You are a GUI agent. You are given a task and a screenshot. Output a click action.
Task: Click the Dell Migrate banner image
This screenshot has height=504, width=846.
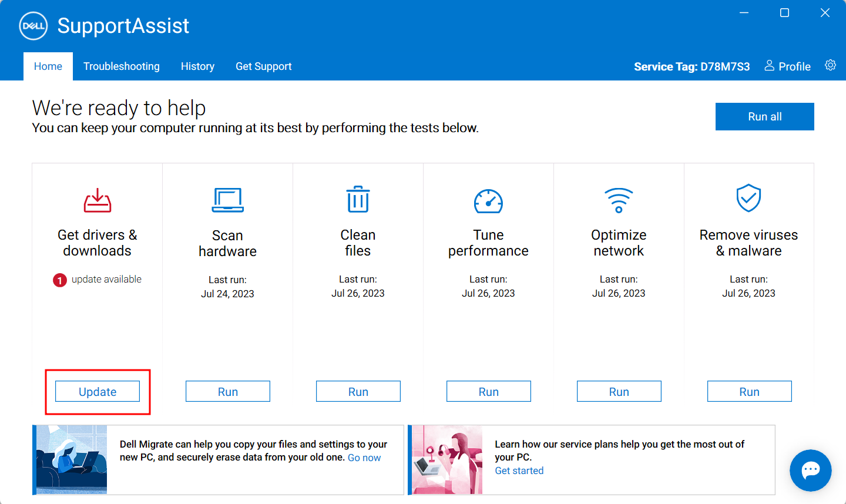(x=72, y=459)
